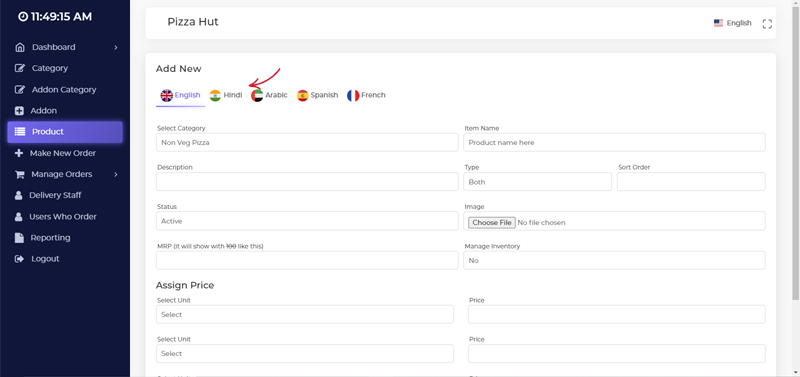Open the second Select Unit dropdown
Viewport: 800px width, 377px height.
pyautogui.click(x=305, y=354)
